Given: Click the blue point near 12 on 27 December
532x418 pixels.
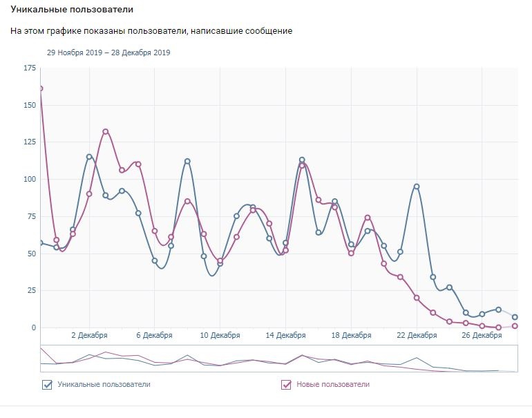Looking at the screenshot, I should pos(498,310).
